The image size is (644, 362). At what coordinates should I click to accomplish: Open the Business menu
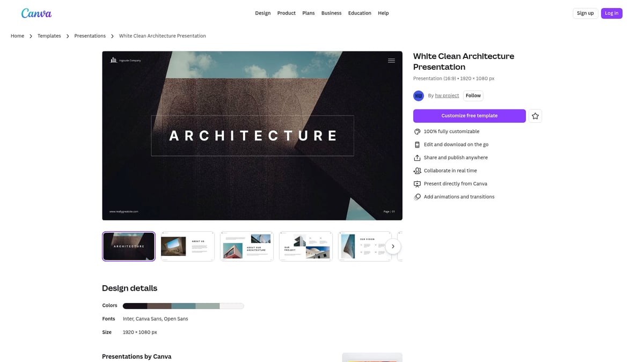point(331,13)
